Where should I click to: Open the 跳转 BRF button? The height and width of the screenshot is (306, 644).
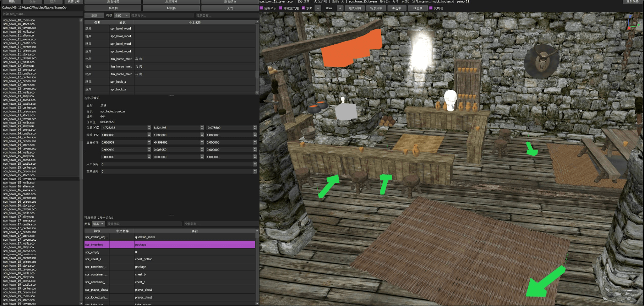(73, 2)
